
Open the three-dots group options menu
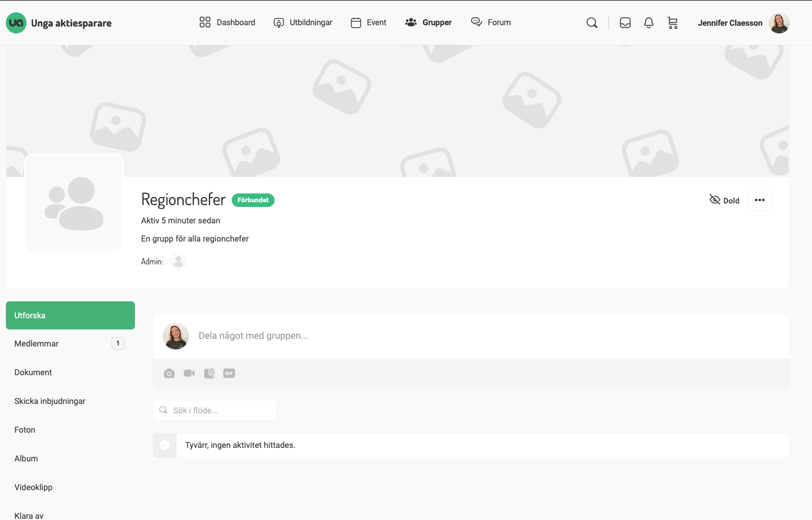coord(760,200)
